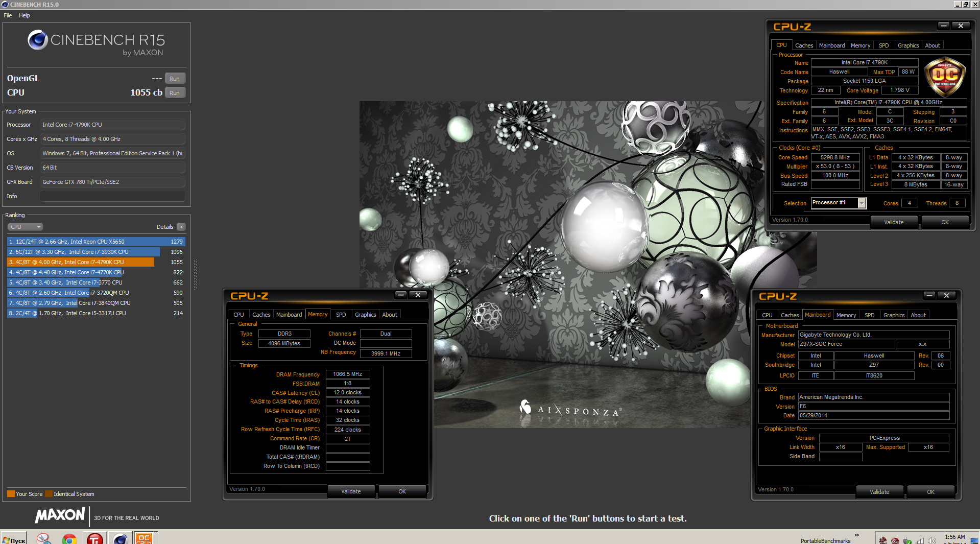Run the CPU benchmark test
The width and height of the screenshot is (980, 544).
pyautogui.click(x=175, y=93)
